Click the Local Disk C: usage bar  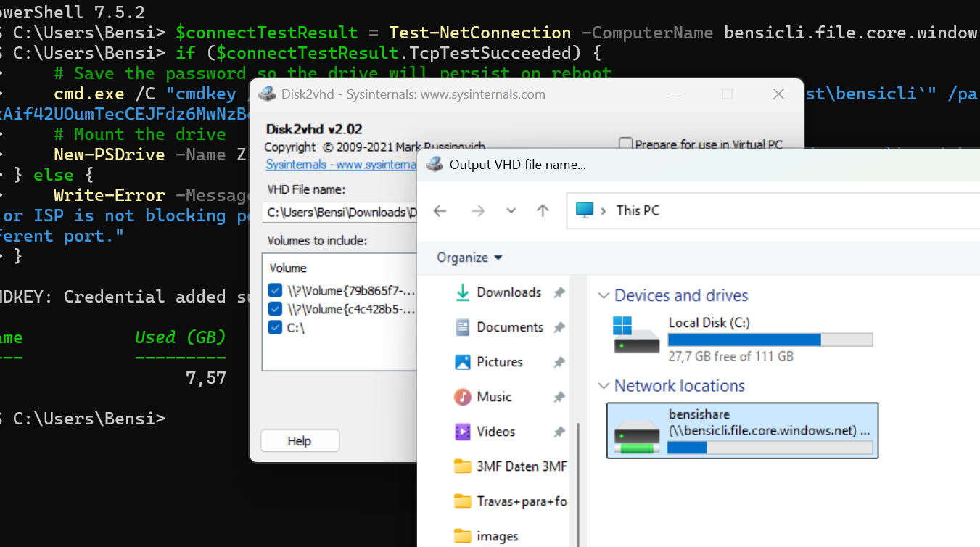pos(769,339)
